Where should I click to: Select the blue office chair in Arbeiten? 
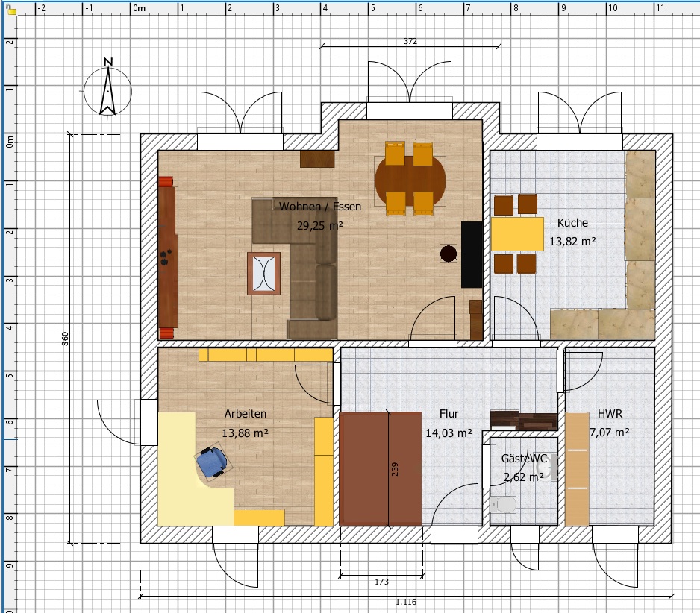point(213,462)
